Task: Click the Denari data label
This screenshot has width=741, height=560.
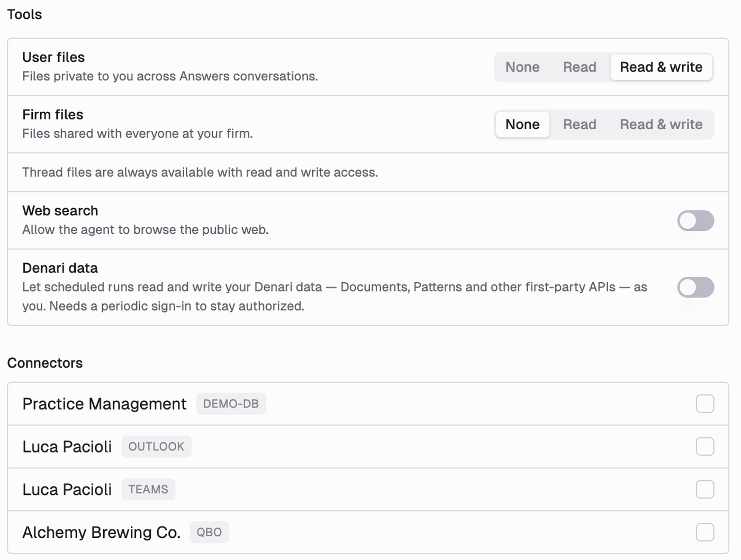Action: click(x=60, y=268)
